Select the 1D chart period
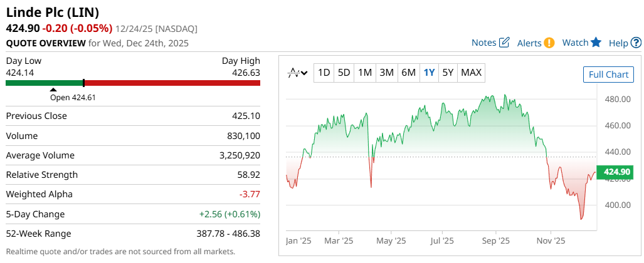The width and height of the screenshot is (644, 263). point(324,73)
